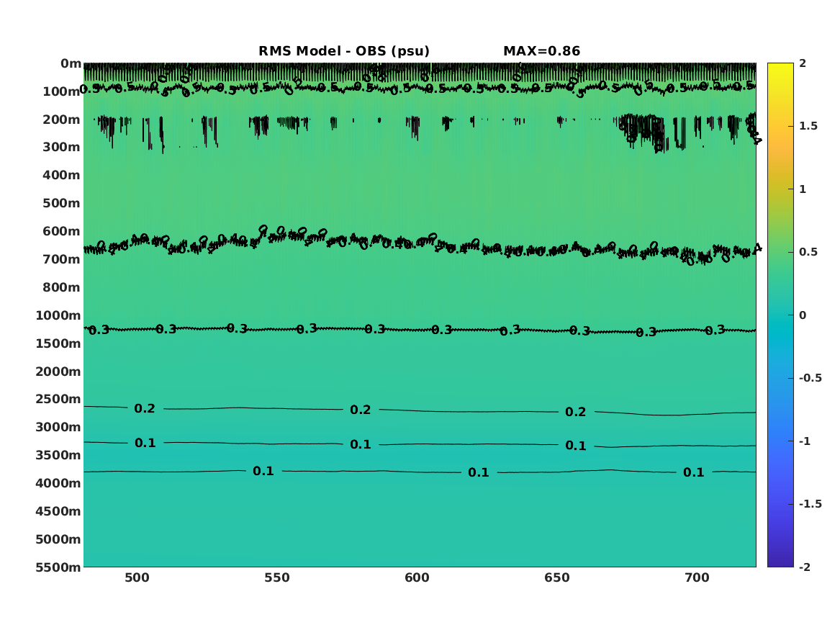840x630 pixels.
Task: Click the y-axis label '1500m'
Action: (x=58, y=343)
